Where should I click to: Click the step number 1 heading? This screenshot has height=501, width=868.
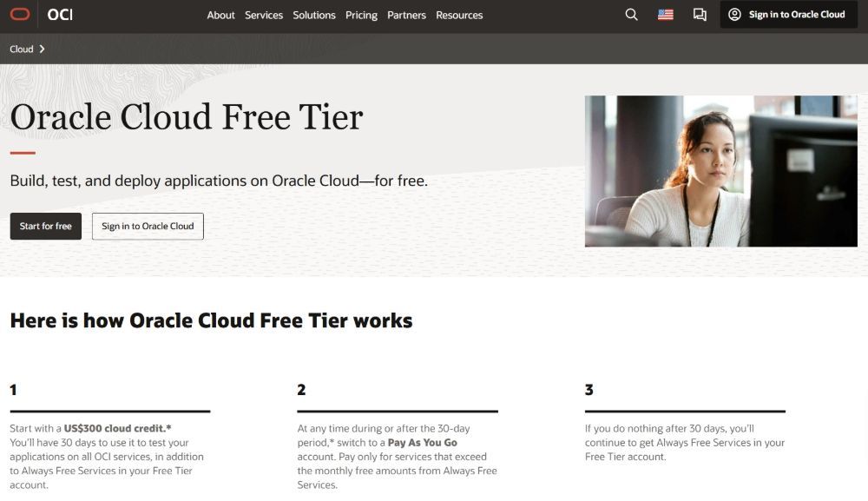click(x=13, y=390)
